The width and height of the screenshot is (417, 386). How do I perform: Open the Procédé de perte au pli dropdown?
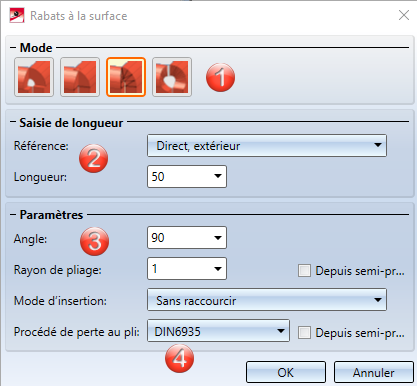[x=218, y=331]
